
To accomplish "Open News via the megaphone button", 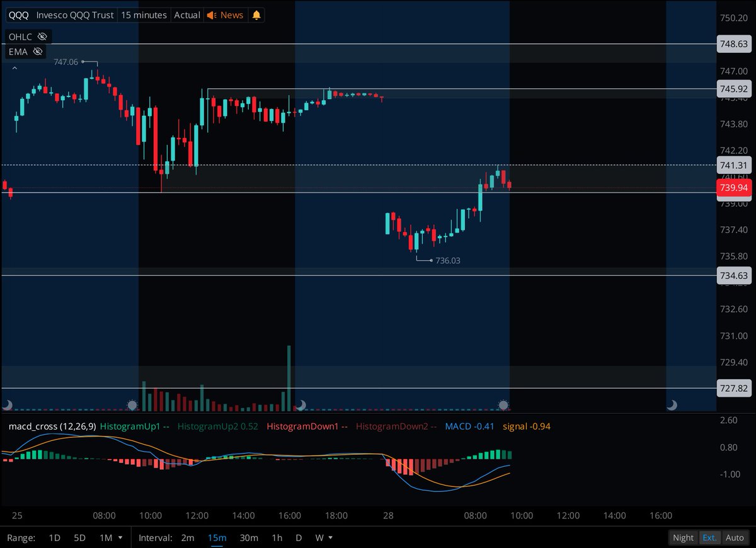I will click(x=225, y=15).
